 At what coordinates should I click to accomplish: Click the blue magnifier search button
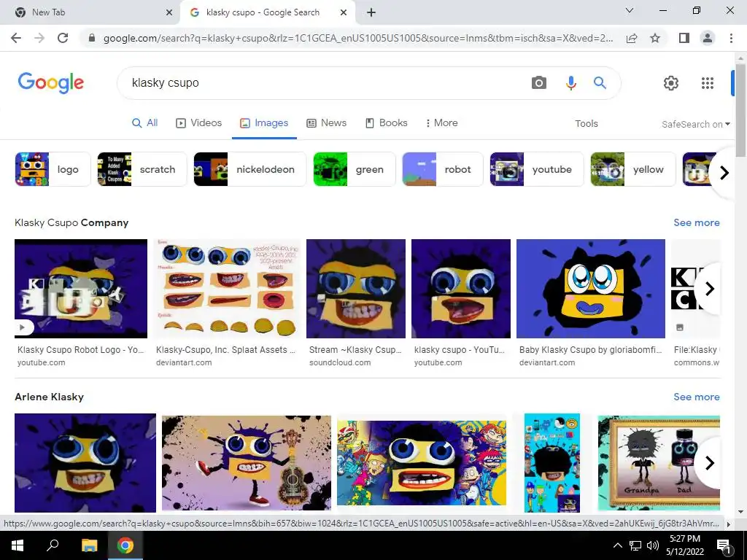pos(600,83)
